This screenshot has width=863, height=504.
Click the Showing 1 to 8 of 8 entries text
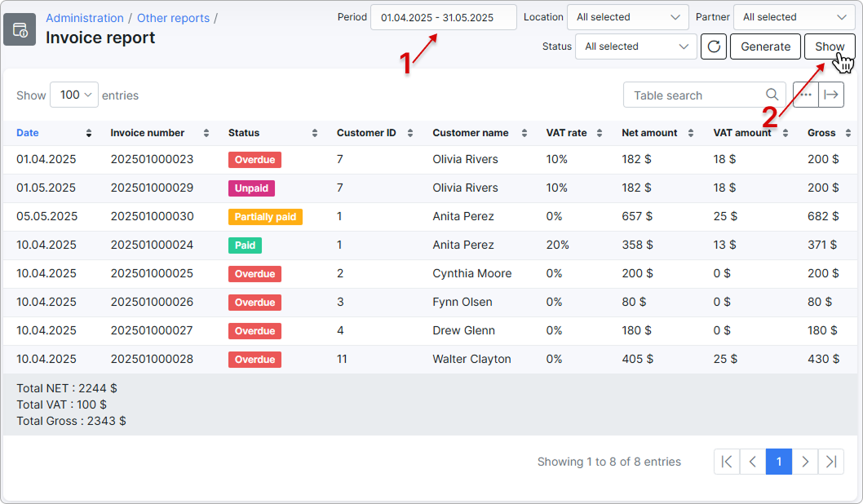tap(609, 462)
